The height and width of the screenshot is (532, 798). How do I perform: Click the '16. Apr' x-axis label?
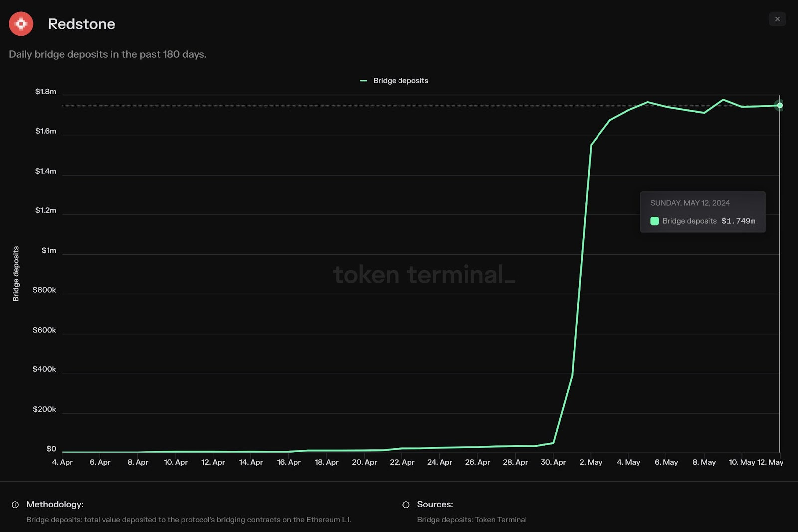(289, 462)
